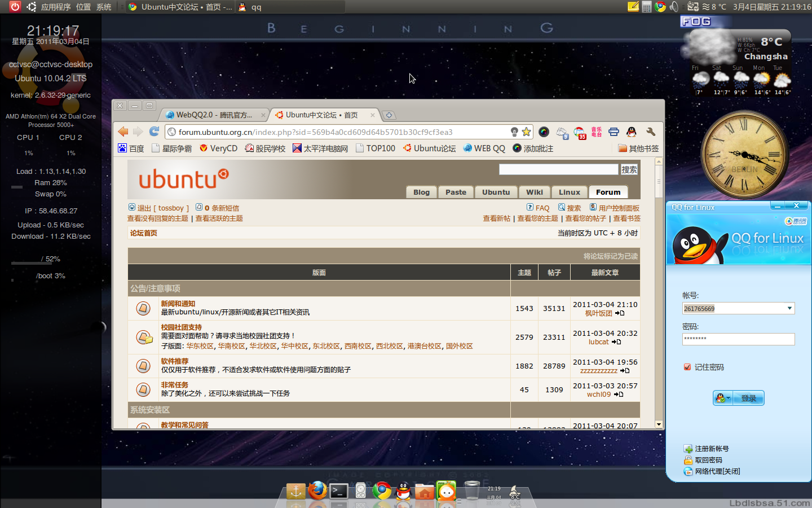Bookmark this page with the star icon

[526, 132]
